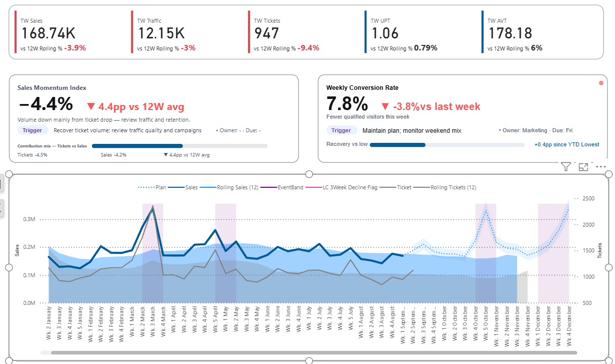
Task: Click the Trigger badge in Weekly Conversion Rate card
Action: [341, 130]
